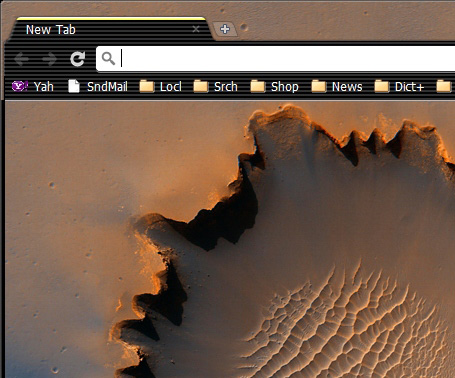Focus the address bar input field

(275, 59)
